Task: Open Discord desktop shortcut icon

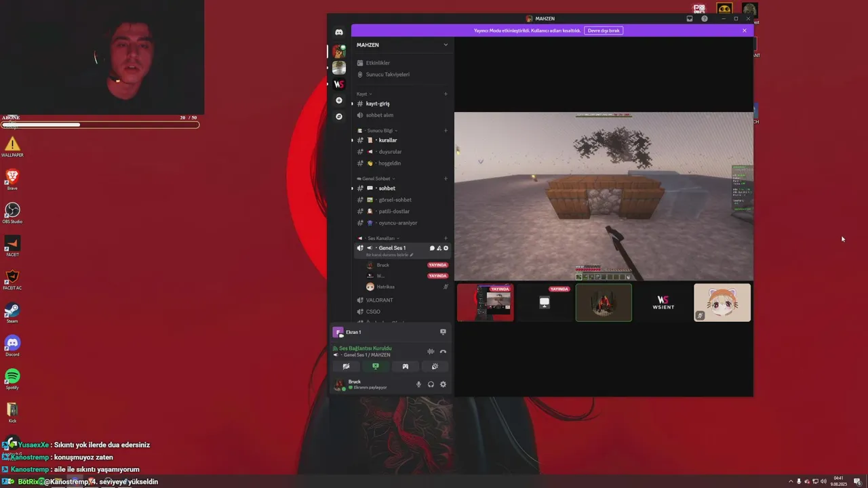Action: pyautogui.click(x=12, y=346)
